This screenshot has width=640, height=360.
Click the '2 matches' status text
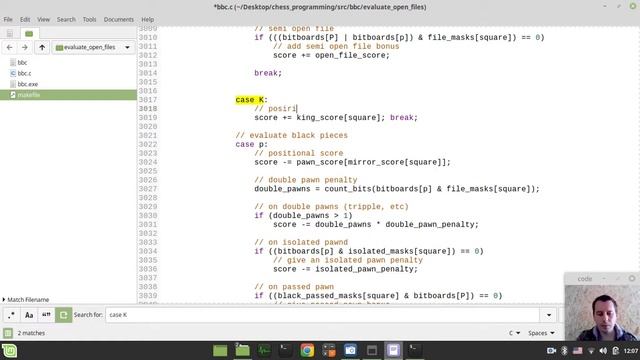31,333
